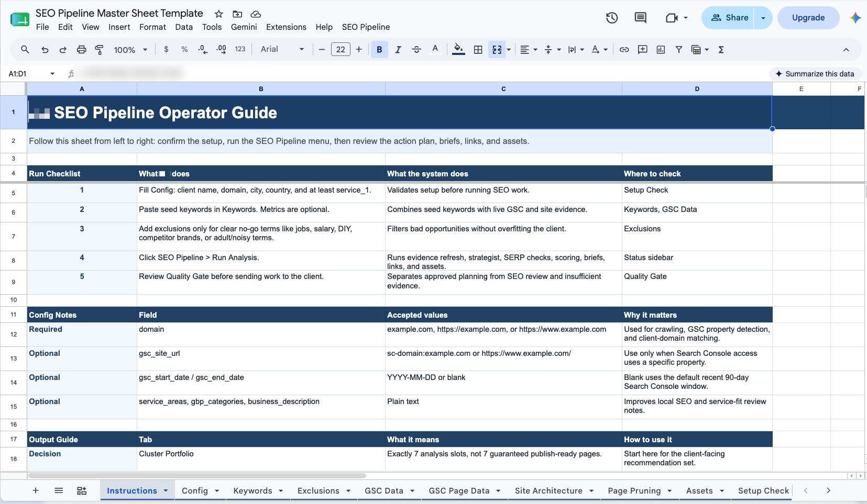The width and height of the screenshot is (867, 504).
Task: Open vertical align dropdown
Action: (x=553, y=50)
